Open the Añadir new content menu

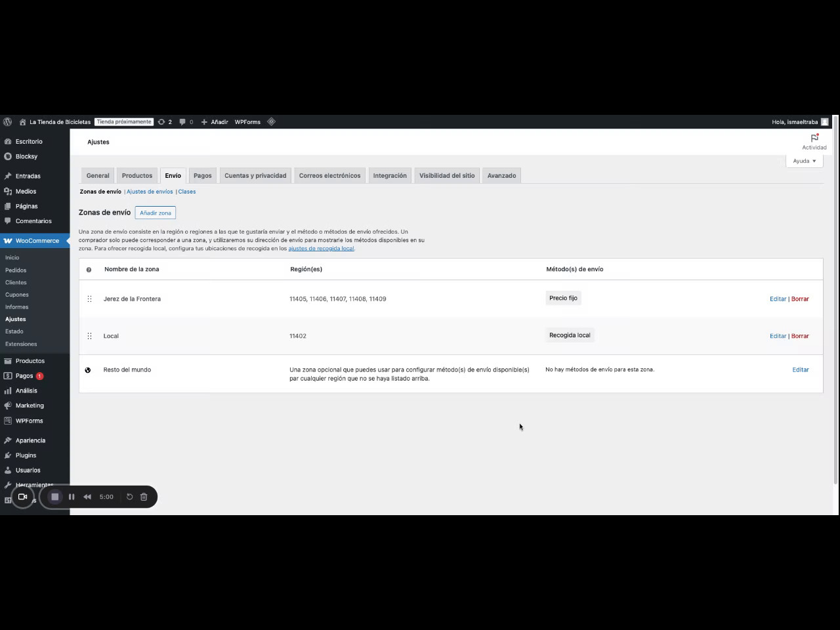215,122
